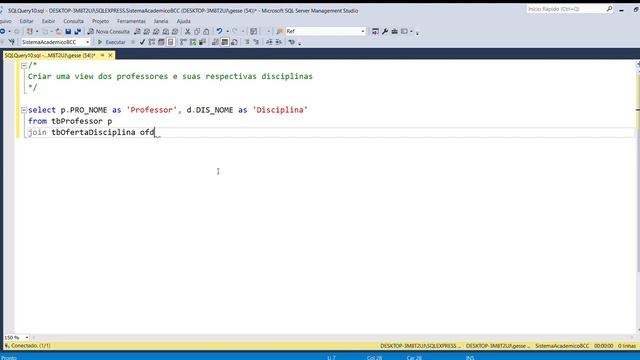Open the Ferramentas menu
The width and height of the screenshot is (640, 360).
coord(131,21)
